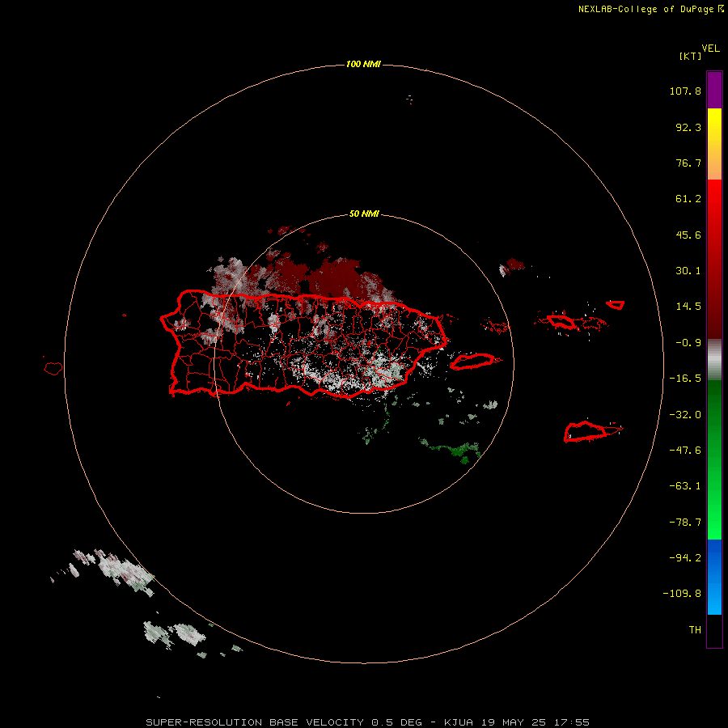This screenshot has width=728, height=728.
Task: Click the purple segment of the color bar
Action: click(714, 90)
